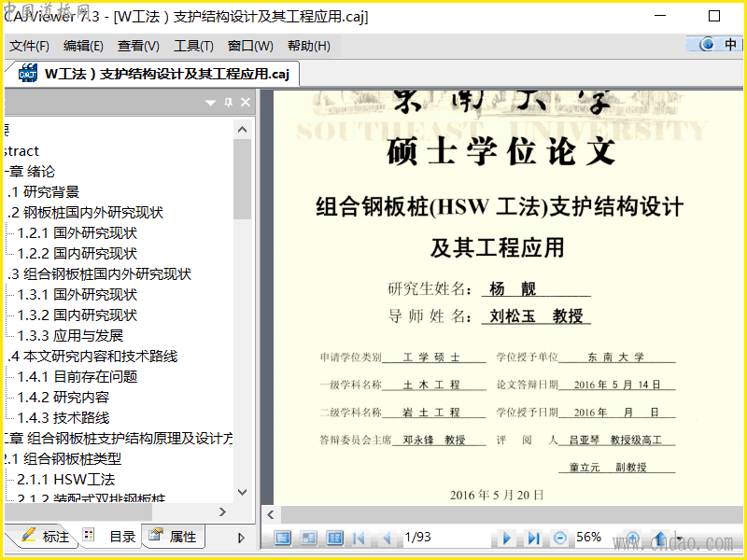This screenshot has width=747, height=560.
Task: Click the CAJ document tab icon
Action: 28,74
